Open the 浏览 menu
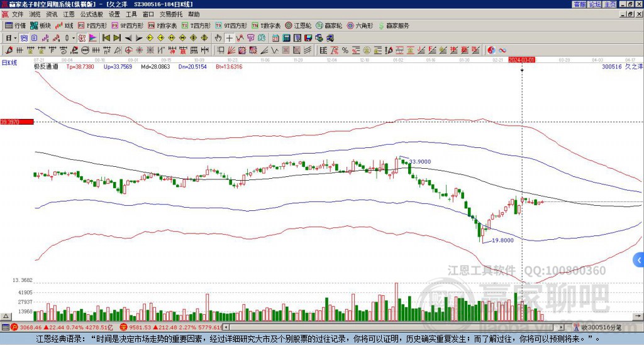 pyautogui.click(x=35, y=14)
